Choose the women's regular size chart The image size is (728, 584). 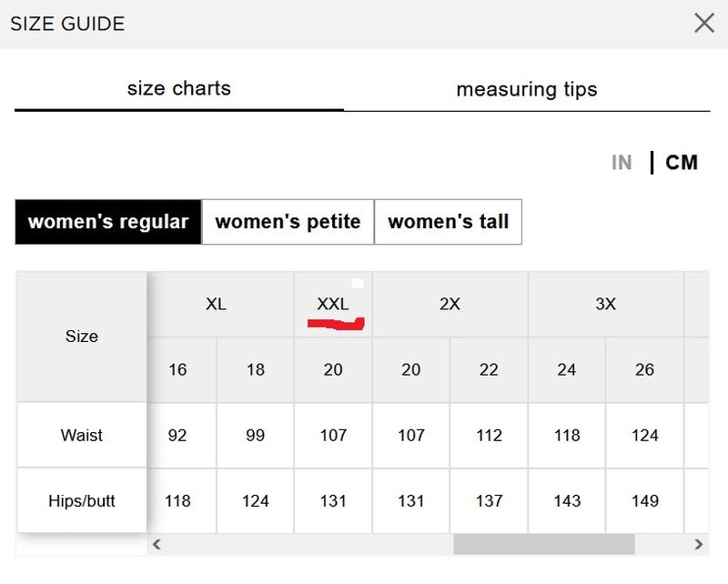click(108, 222)
